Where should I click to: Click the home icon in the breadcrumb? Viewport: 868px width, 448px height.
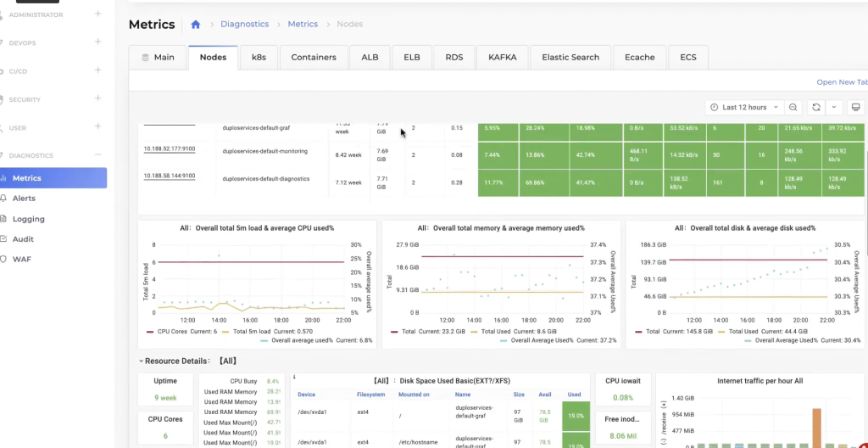[x=196, y=25]
